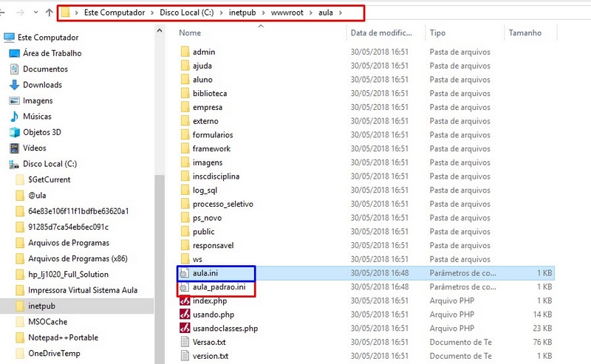Select Arquivos de Programas in the tree
Viewport: 591px width, 364px height.
pyautogui.click(x=69, y=243)
